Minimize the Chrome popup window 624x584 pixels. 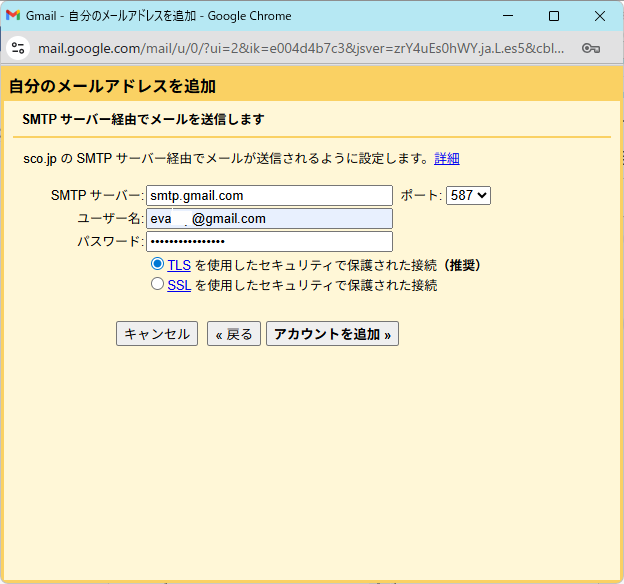click(x=508, y=16)
